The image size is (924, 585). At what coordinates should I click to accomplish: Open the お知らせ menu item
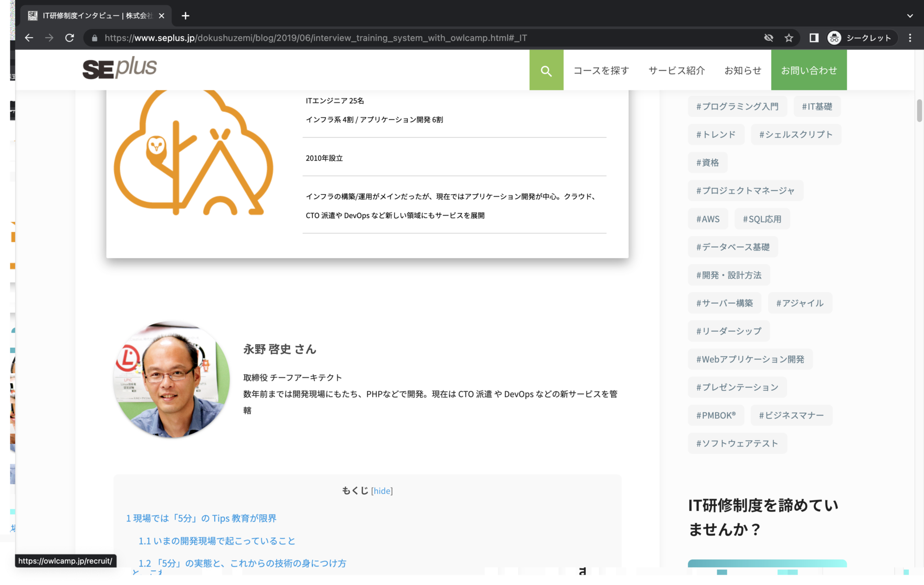742,70
